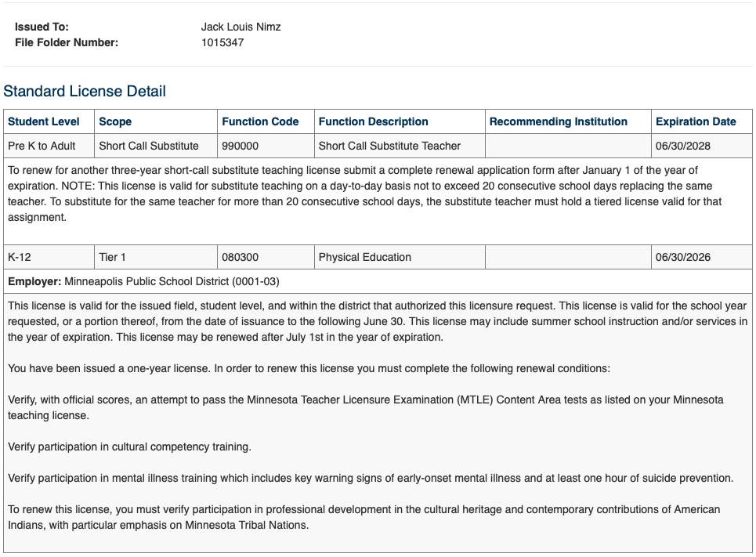Click the Standard License Detail heading
756x557 pixels.
[85, 92]
